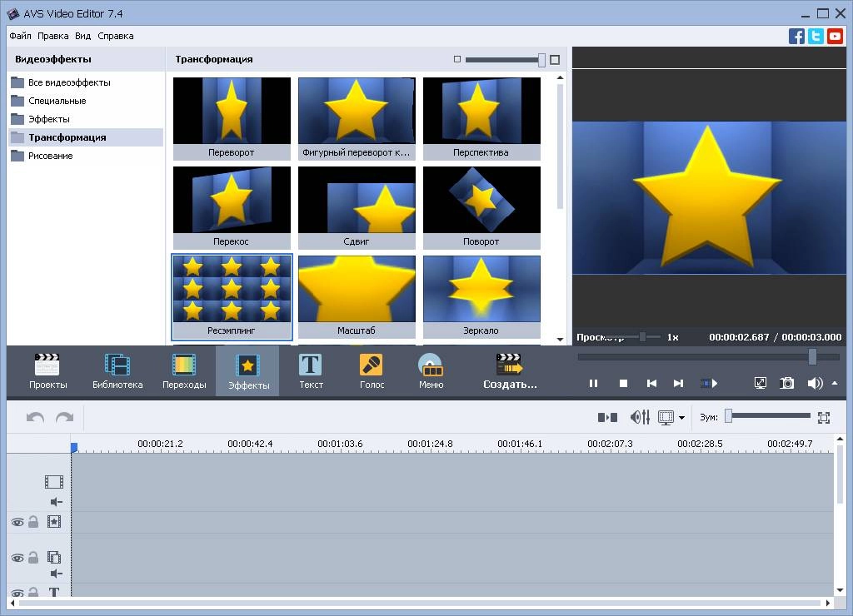The image size is (853, 616).
Task: Undo the last action
Action: pos(35,418)
